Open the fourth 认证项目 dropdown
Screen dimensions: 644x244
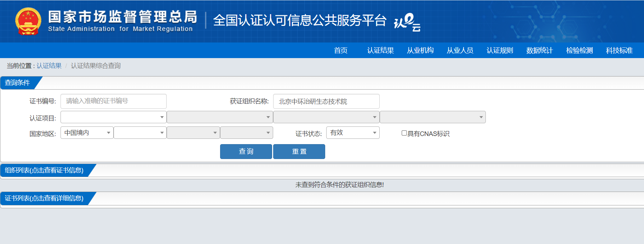pyautogui.click(x=433, y=117)
